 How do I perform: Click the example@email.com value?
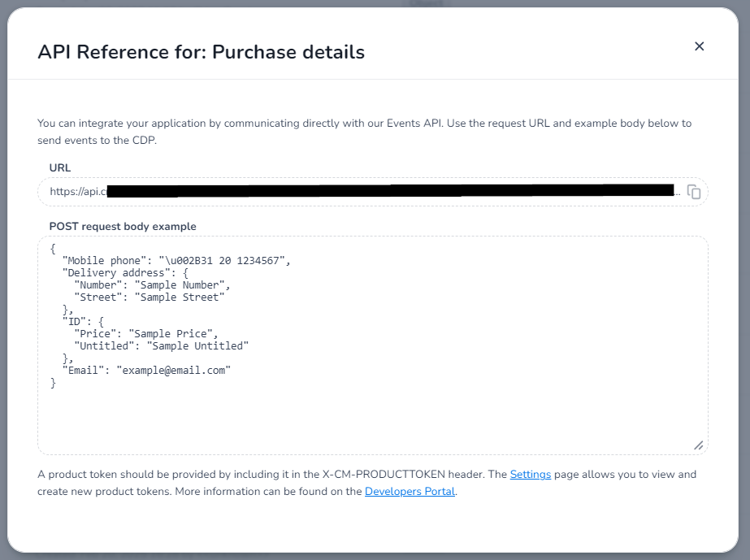[x=174, y=371]
